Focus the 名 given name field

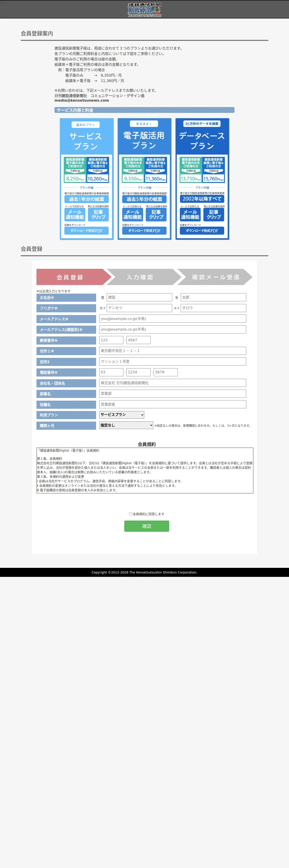point(213,297)
